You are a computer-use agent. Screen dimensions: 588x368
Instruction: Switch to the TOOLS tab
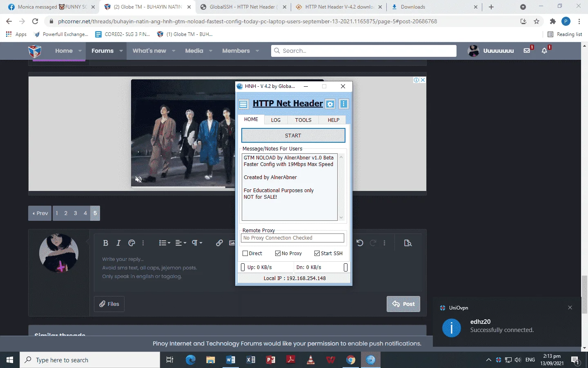(303, 120)
